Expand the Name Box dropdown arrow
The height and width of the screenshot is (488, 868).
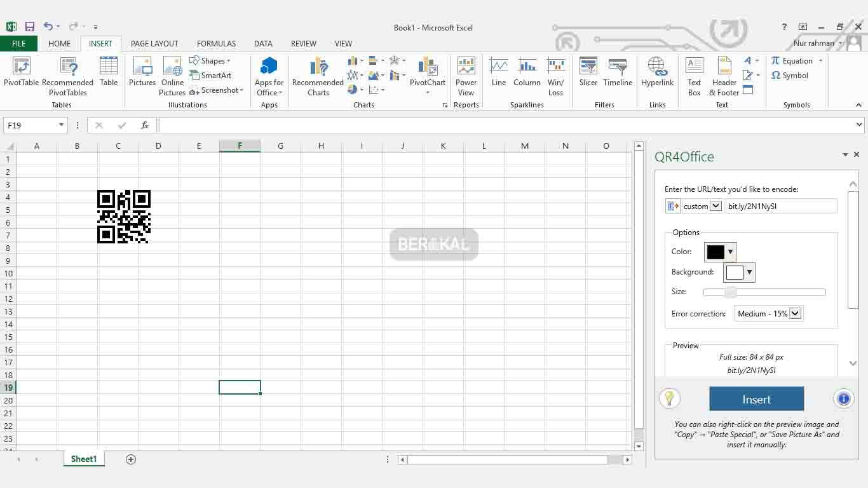pyautogui.click(x=61, y=125)
